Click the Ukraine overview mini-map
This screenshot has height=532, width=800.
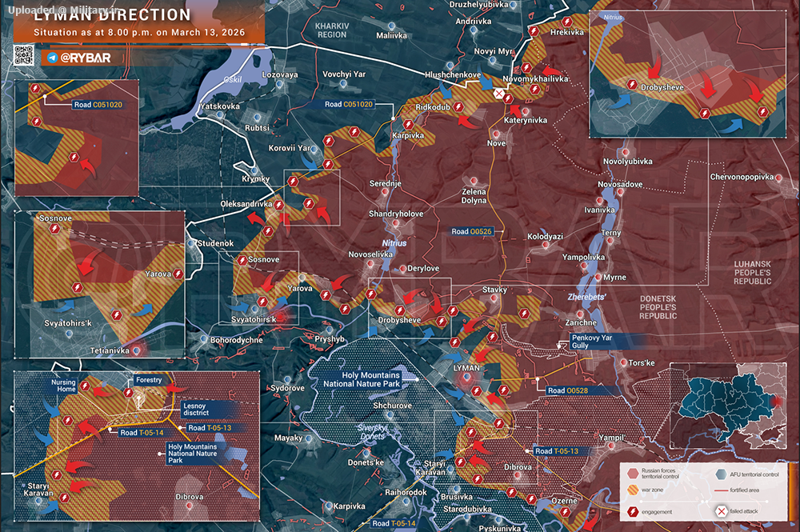pyautogui.click(x=728, y=406)
